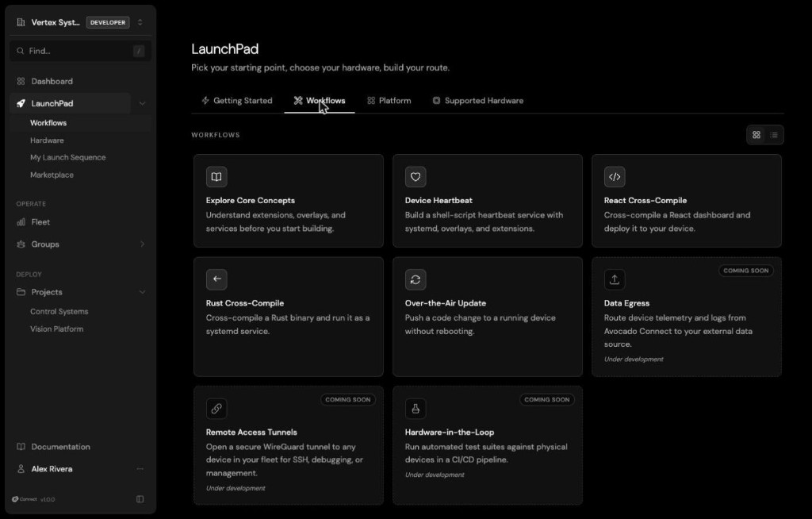Select LaunchPad in the sidebar

pos(70,103)
